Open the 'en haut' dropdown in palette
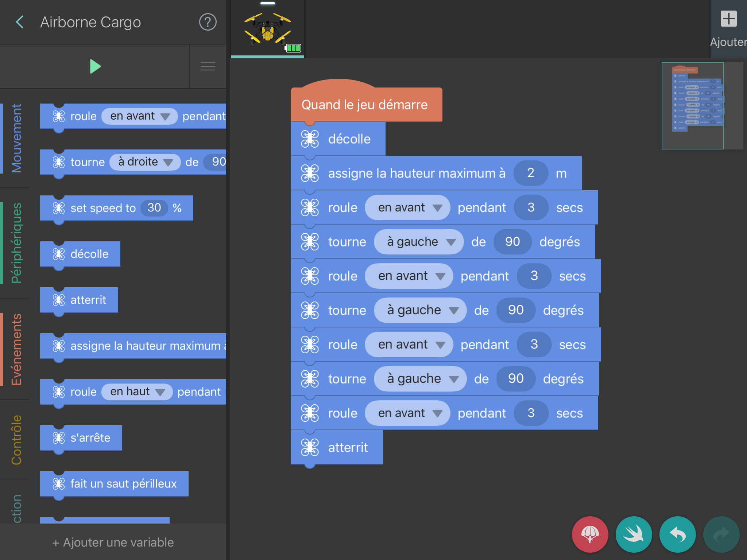 point(137,392)
